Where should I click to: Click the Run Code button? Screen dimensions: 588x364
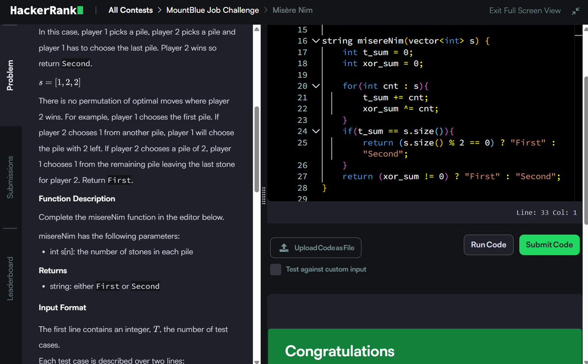click(x=488, y=245)
